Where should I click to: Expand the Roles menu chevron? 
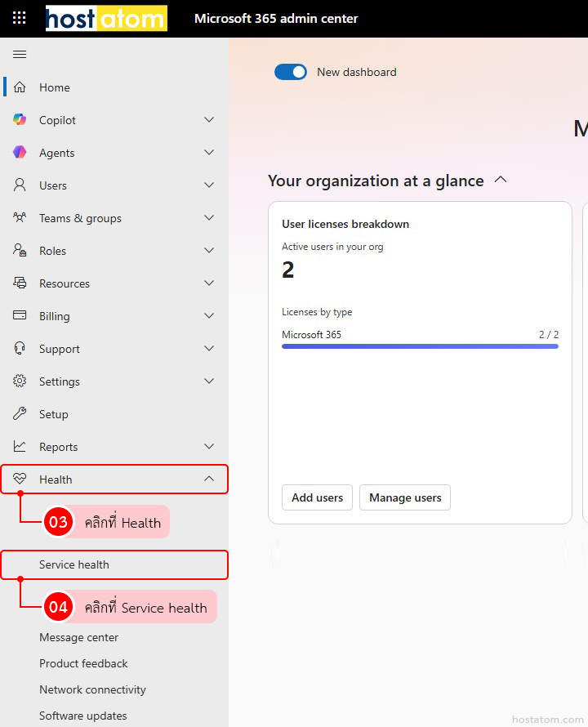(x=209, y=251)
